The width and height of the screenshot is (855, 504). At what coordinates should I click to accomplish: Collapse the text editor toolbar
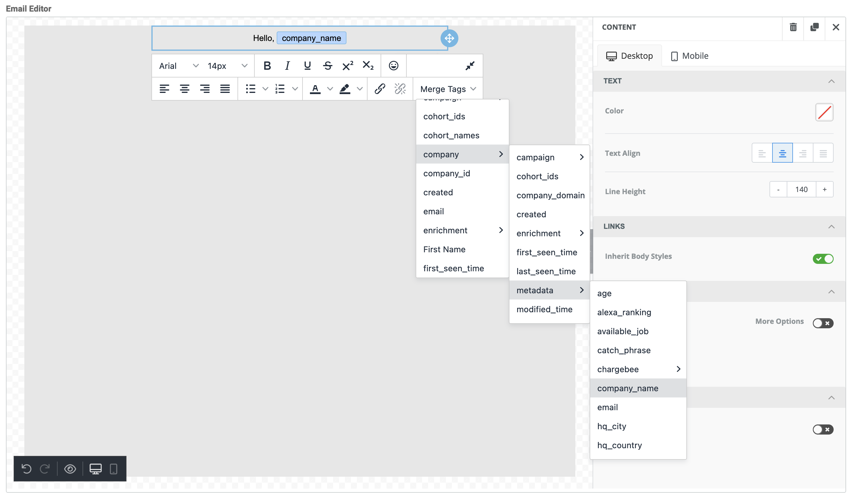pos(470,66)
